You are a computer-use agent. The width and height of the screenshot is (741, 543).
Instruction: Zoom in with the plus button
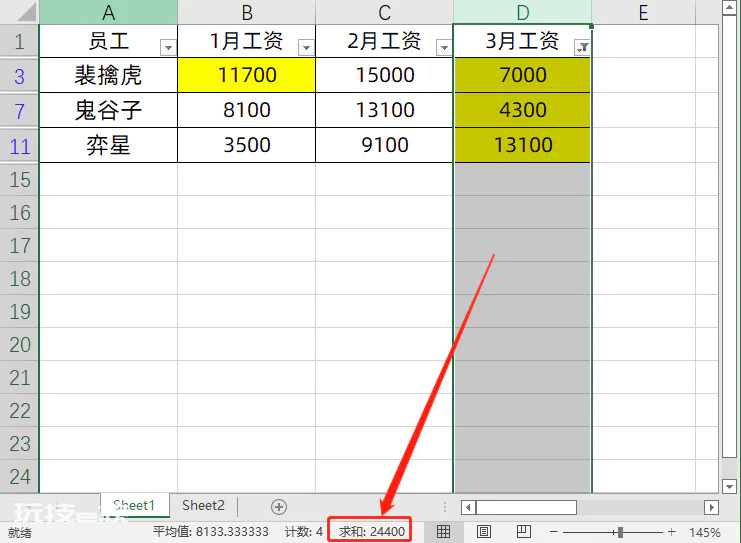[672, 532]
